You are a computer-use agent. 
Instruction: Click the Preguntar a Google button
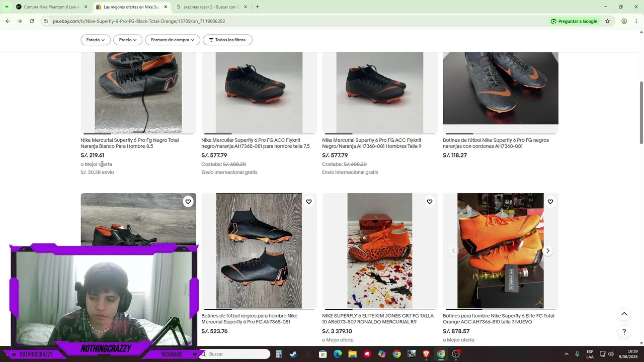pyautogui.click(x=574, y=21)
